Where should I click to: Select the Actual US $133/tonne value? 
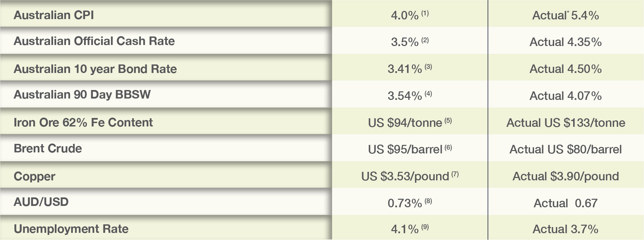pos(565,123)
